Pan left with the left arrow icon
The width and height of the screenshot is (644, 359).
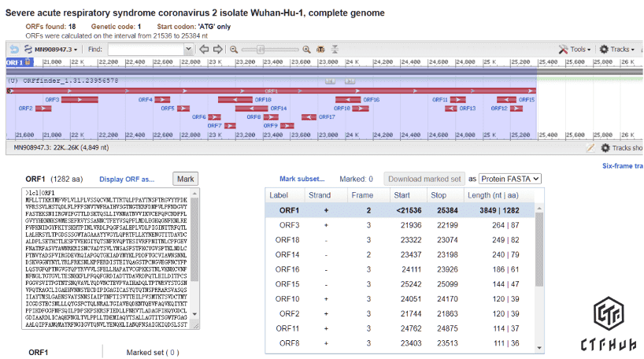click(204, 50)
